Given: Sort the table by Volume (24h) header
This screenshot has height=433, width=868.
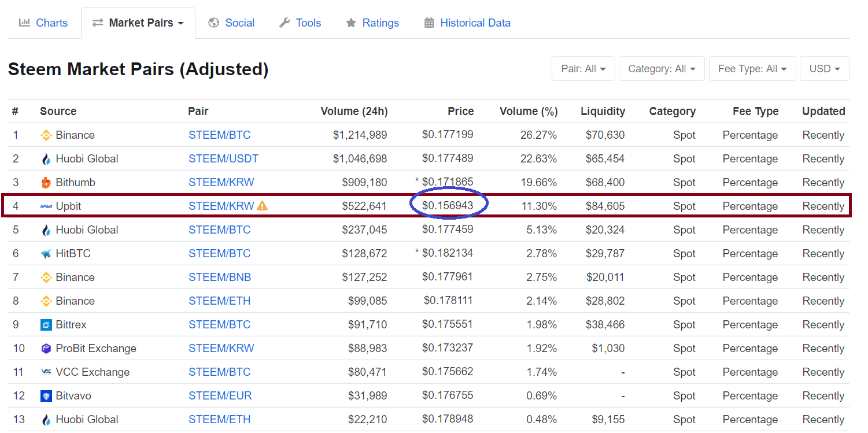Looking at the screenshot, I should pyautogui.click(x=354, y=112).
